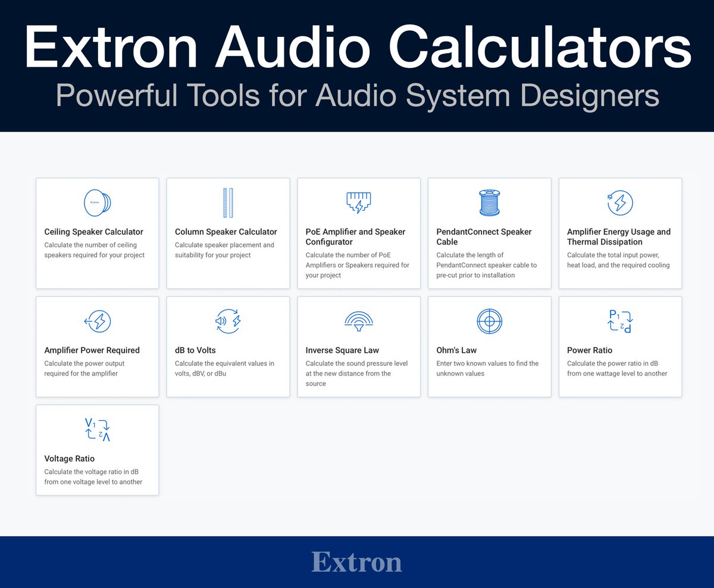Click 'Calculate speaker placement and suitability' description
This screenshot has height=588, width=714.
coord(225,250)
